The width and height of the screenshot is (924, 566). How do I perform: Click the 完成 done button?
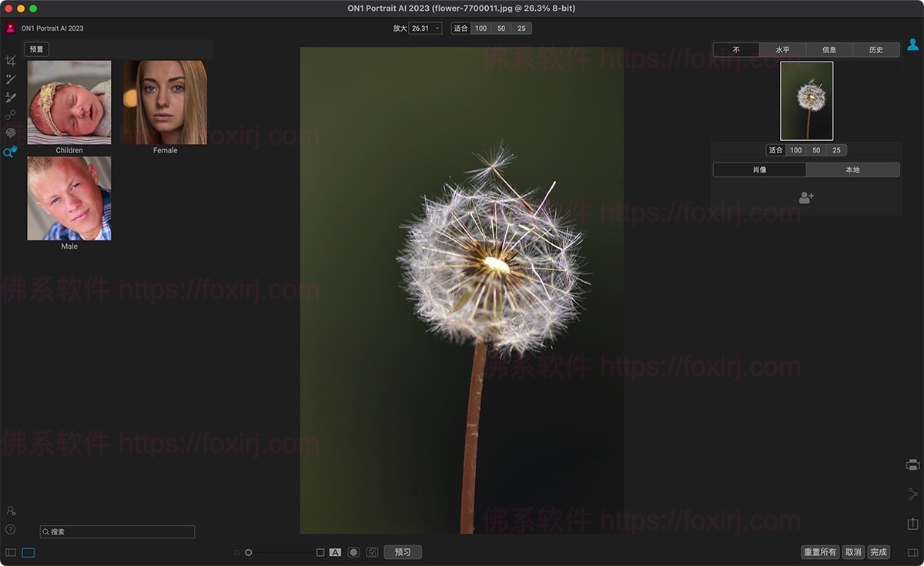coord(879,552)
